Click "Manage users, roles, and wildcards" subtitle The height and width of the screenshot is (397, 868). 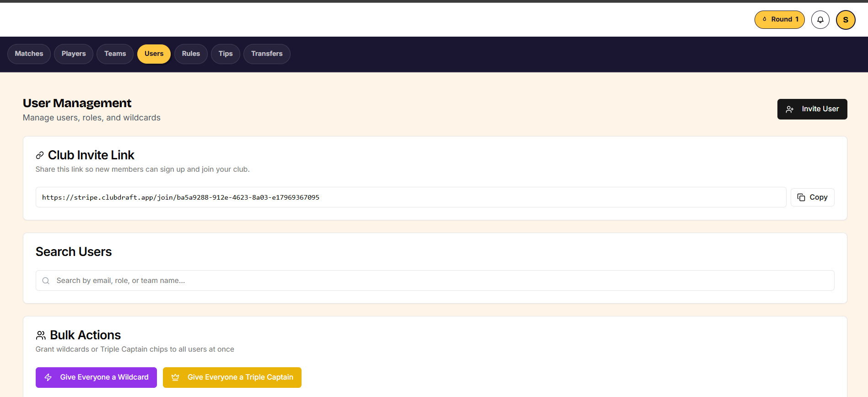(92, 118)
